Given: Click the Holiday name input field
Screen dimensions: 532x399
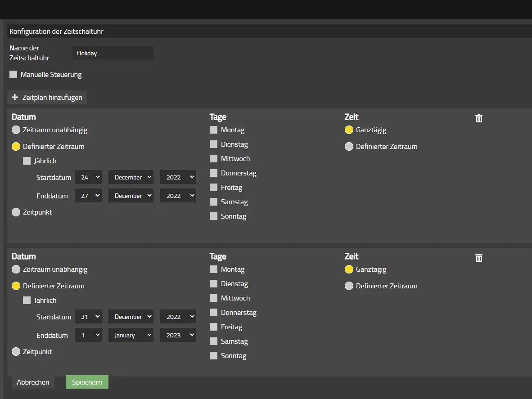Looking at the screenshot, I should (113, 53).
